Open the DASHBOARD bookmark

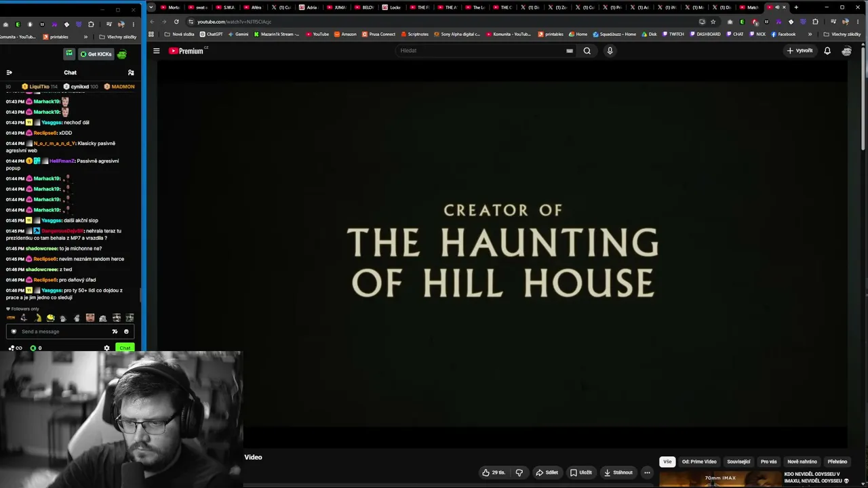tap(705, 34)
